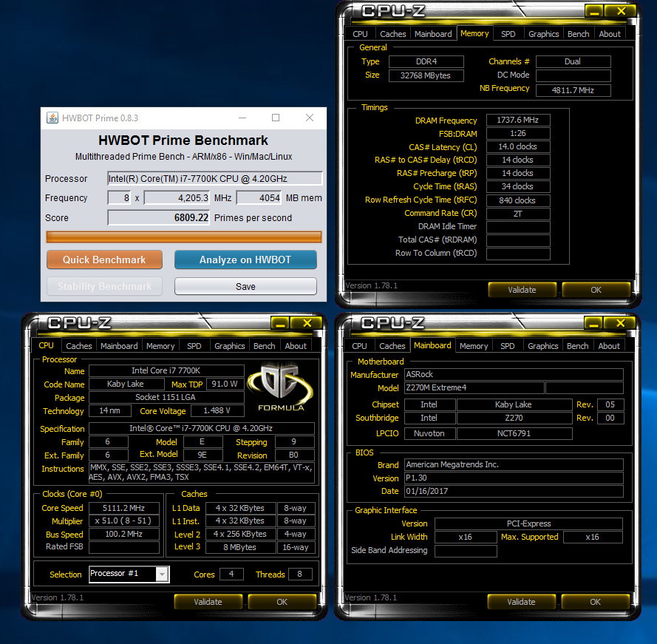
Task: Open Caches tab in CPU window
Action: coord(79,346)
